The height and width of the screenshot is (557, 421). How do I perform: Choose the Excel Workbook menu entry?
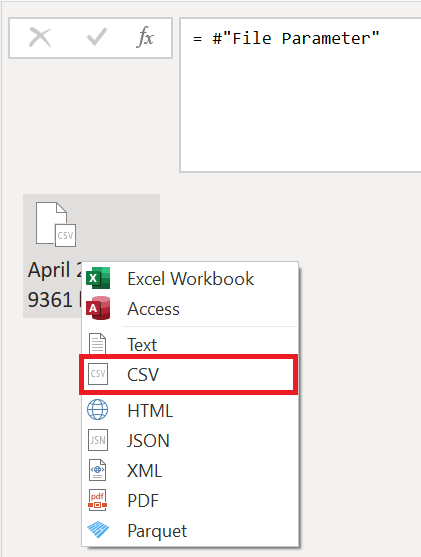point(190,278)
